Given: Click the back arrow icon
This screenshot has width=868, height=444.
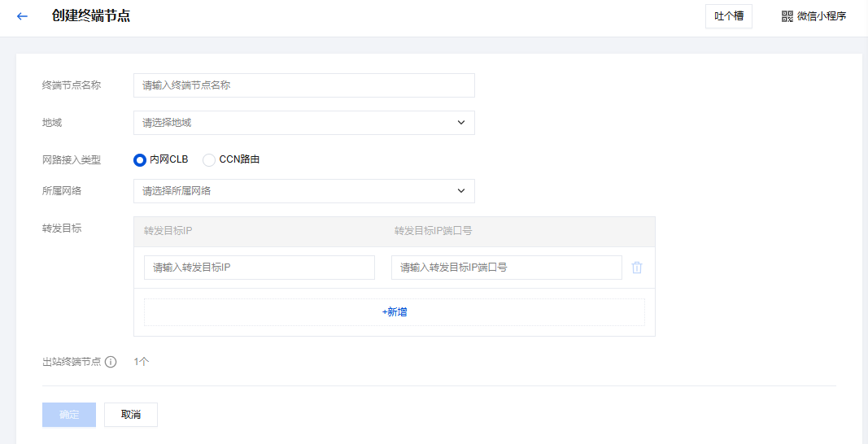Looking at the screenshot, I should point(22,16).
